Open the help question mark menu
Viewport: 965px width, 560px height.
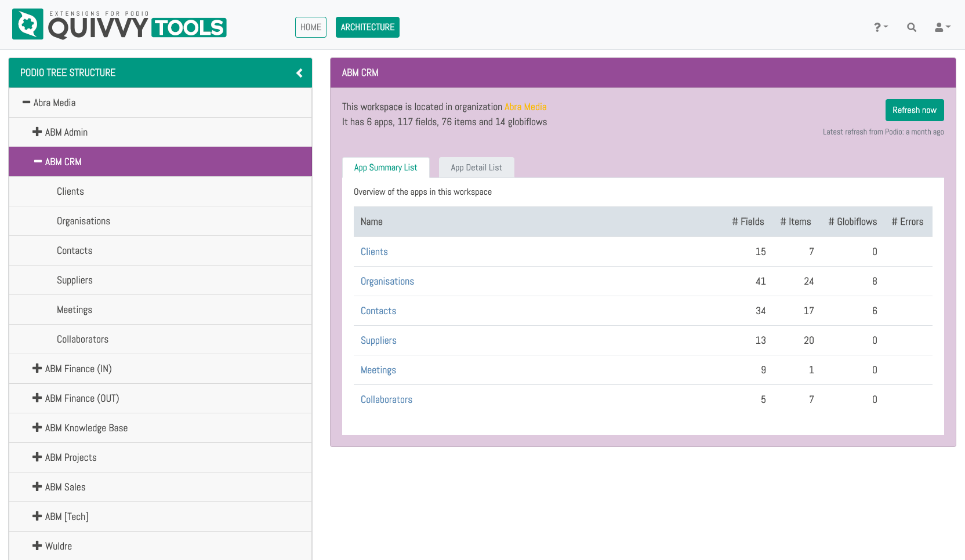(x=880, y=27)
